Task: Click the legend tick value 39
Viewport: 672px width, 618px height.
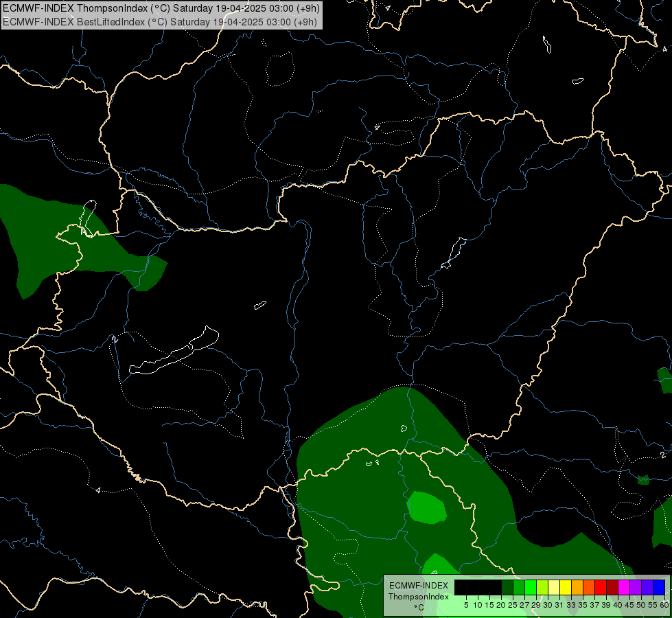Action: pyautogui.click(x=606, y=605)
